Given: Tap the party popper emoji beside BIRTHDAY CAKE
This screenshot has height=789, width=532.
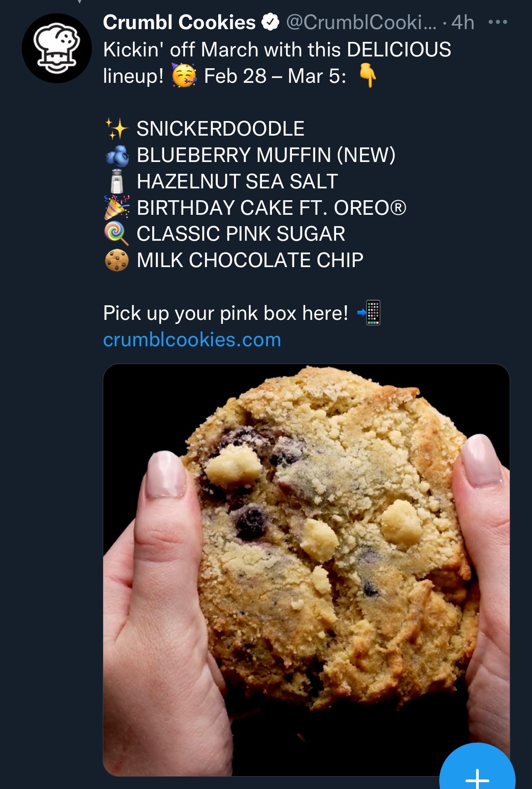Looking at the screenshot, I should 117,207.
